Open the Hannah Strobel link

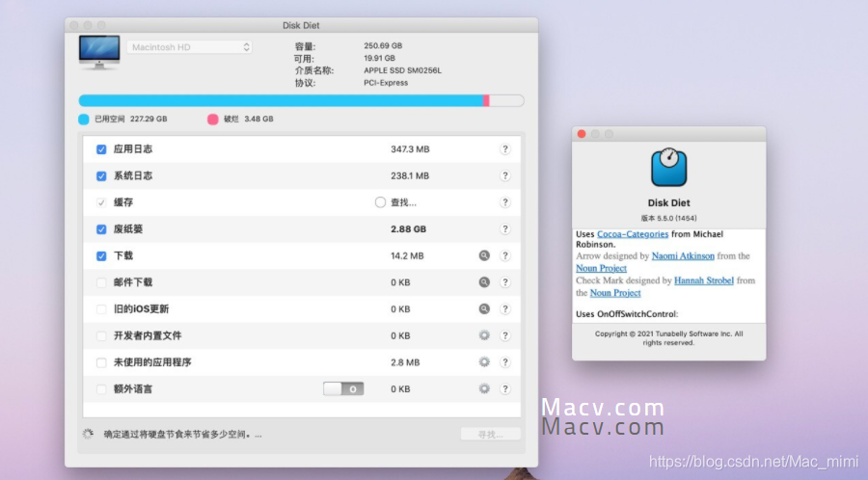[x=704, y=280]
